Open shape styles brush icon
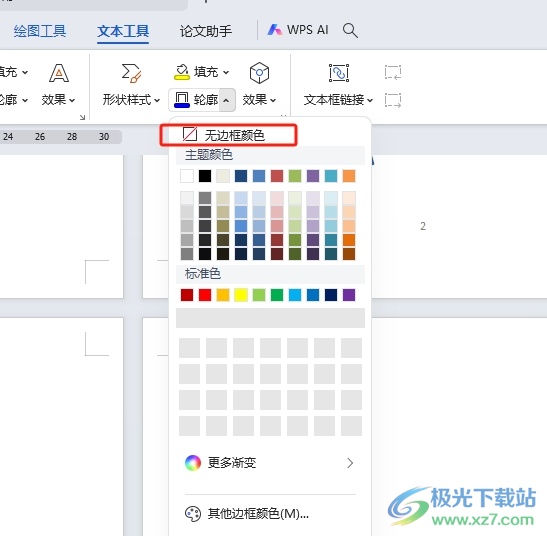The width and height of the screenshot is (547, 536). click(x=131, y=73)
